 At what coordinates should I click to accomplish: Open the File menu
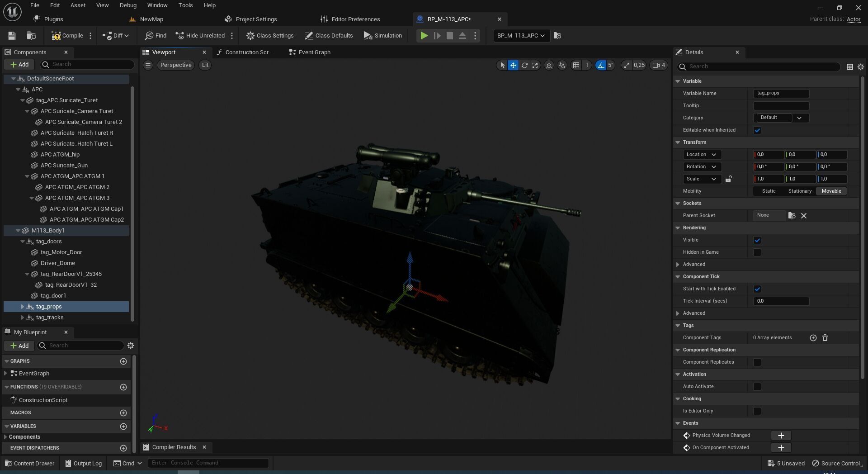click(x=35, y=5)
